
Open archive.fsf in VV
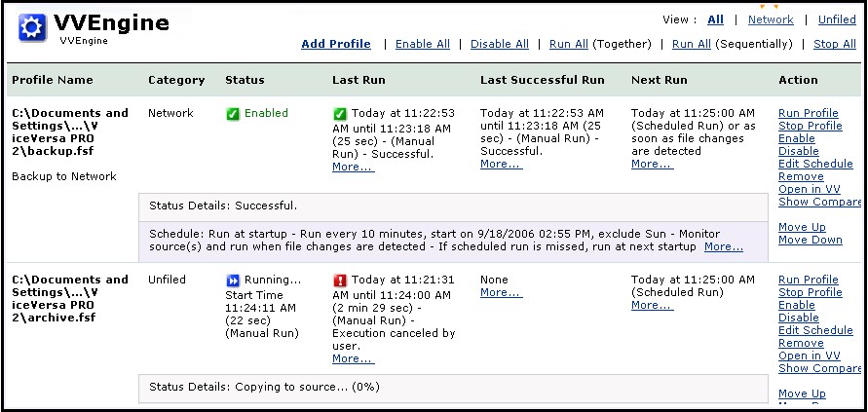[x=810, y=356]
